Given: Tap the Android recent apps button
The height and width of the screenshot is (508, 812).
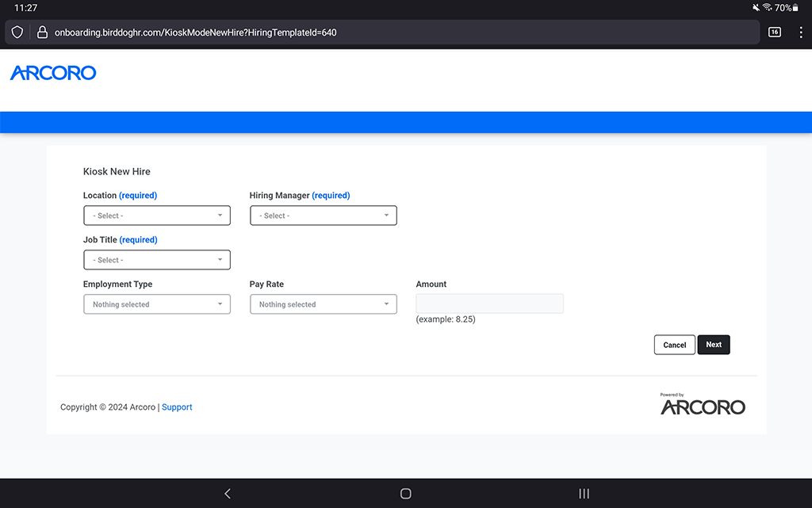Looking at the screenshot, I should pyautogui.click(x=584, y=494).
